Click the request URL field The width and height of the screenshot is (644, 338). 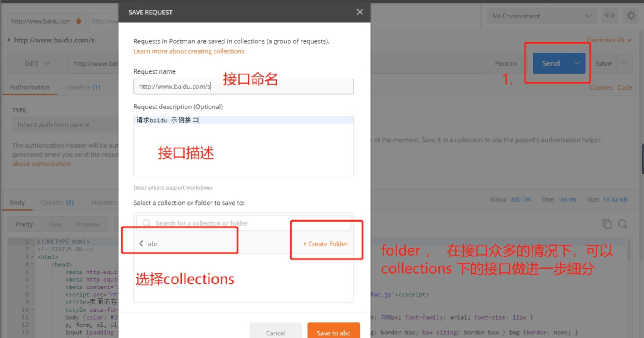click(x=277, y=63)
